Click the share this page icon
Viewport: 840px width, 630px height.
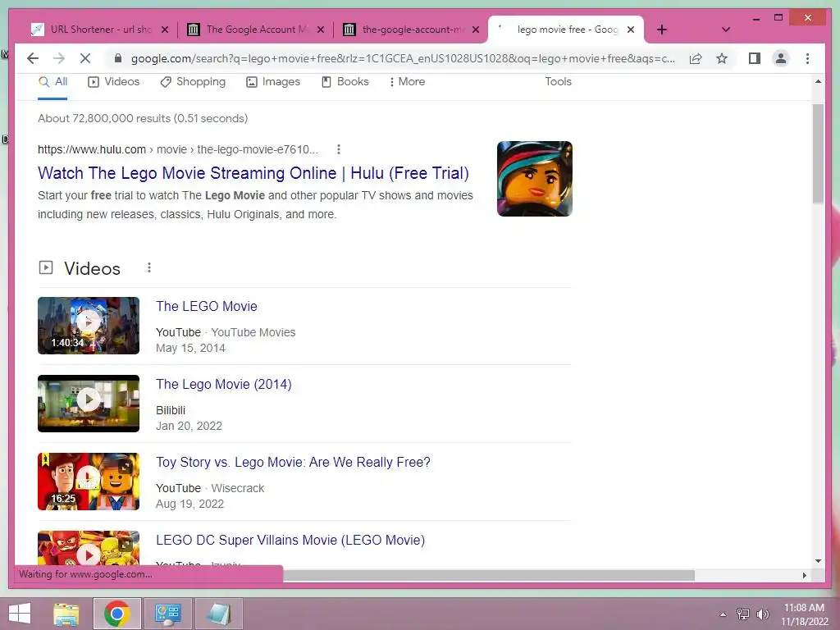pos(696,58)
